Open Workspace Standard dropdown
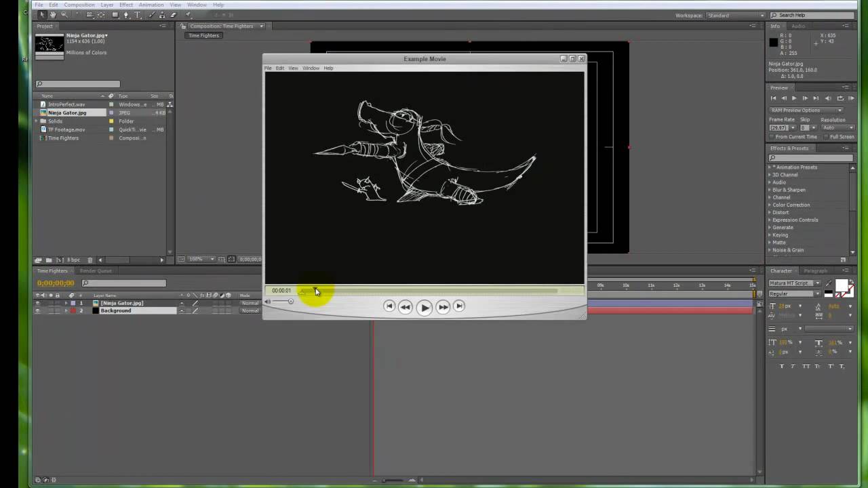868x488 pixels. (736, 16)
